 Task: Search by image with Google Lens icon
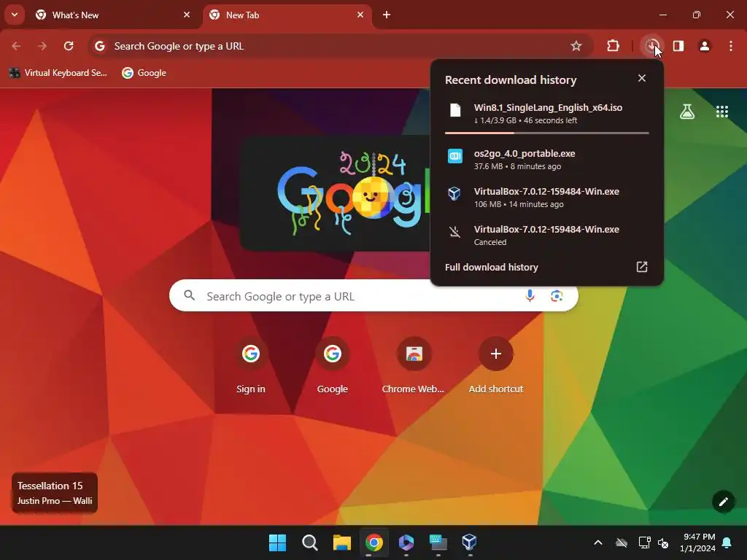557,296
